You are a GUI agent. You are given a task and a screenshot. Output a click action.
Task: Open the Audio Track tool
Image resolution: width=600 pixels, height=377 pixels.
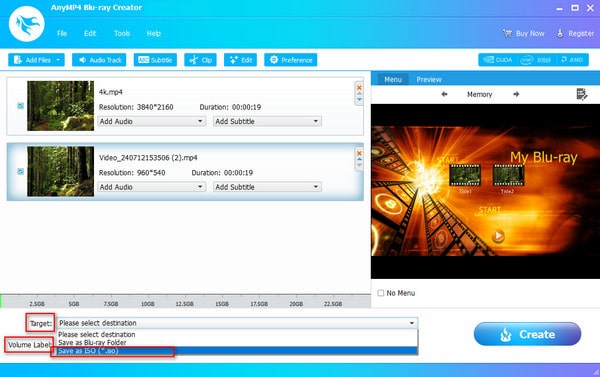tap(99, 60)
